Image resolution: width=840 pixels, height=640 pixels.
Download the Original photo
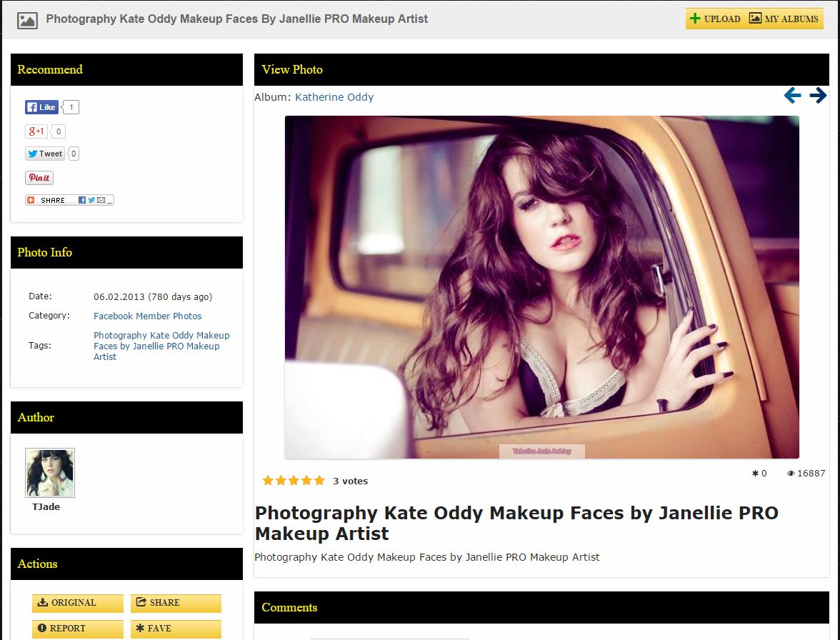click(77, 603)
